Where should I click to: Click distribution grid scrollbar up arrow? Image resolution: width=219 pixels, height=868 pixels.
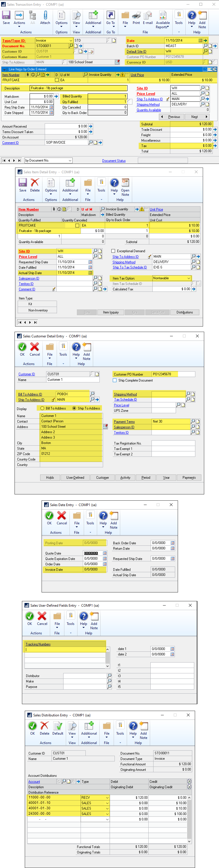point(189,798)
